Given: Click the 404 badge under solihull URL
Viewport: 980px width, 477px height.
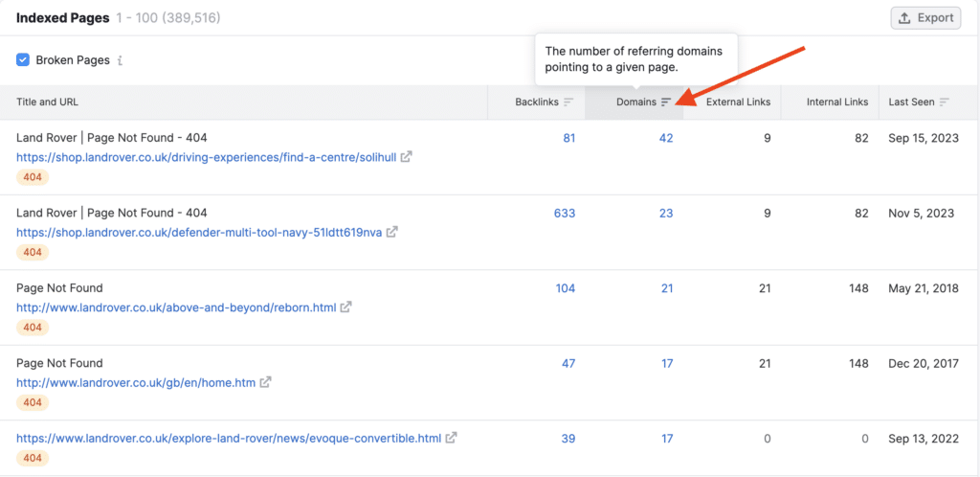Looking at the screenshot, I should [33, 177].
